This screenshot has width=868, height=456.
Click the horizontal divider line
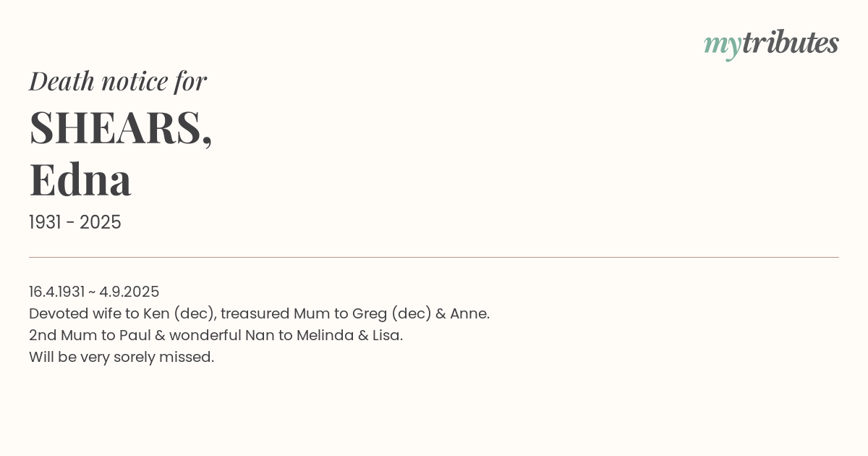pos(434,257)
